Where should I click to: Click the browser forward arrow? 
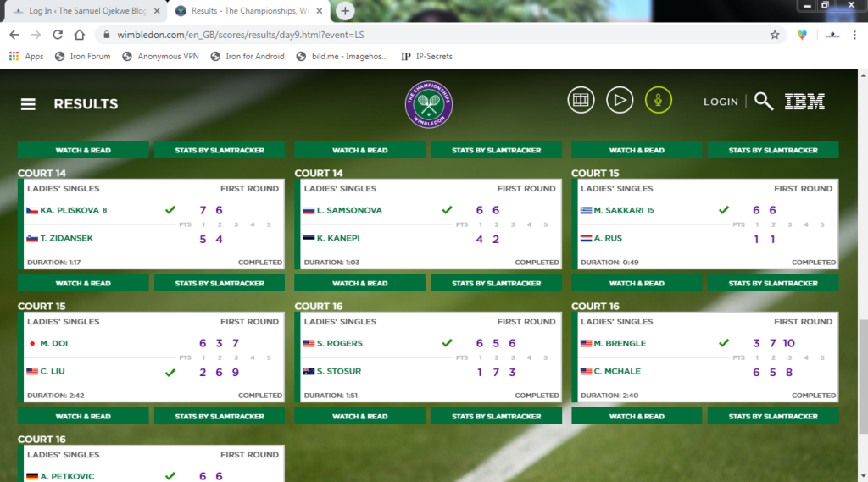[x=36, y=35]
